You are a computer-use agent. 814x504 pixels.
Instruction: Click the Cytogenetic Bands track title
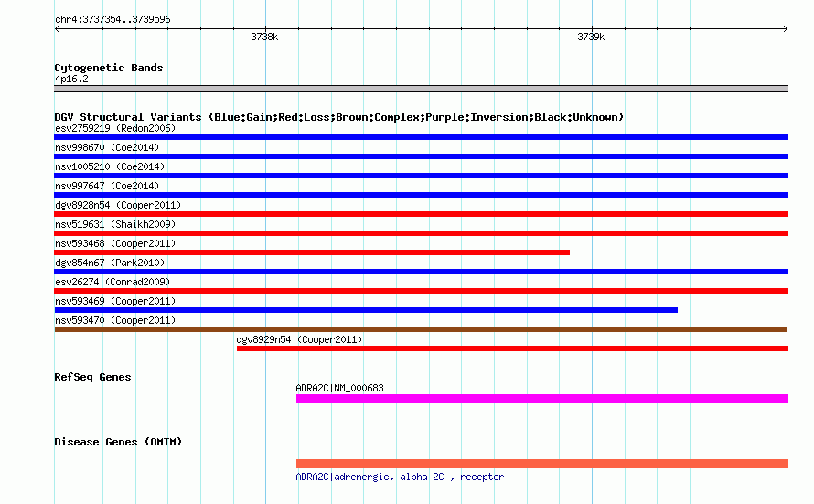point(109,68)
